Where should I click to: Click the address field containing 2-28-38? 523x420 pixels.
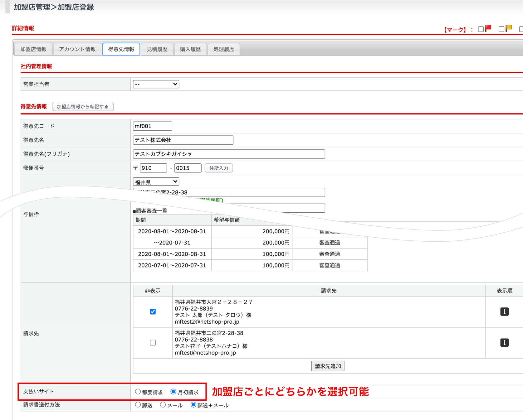click(x=229, y=192)
